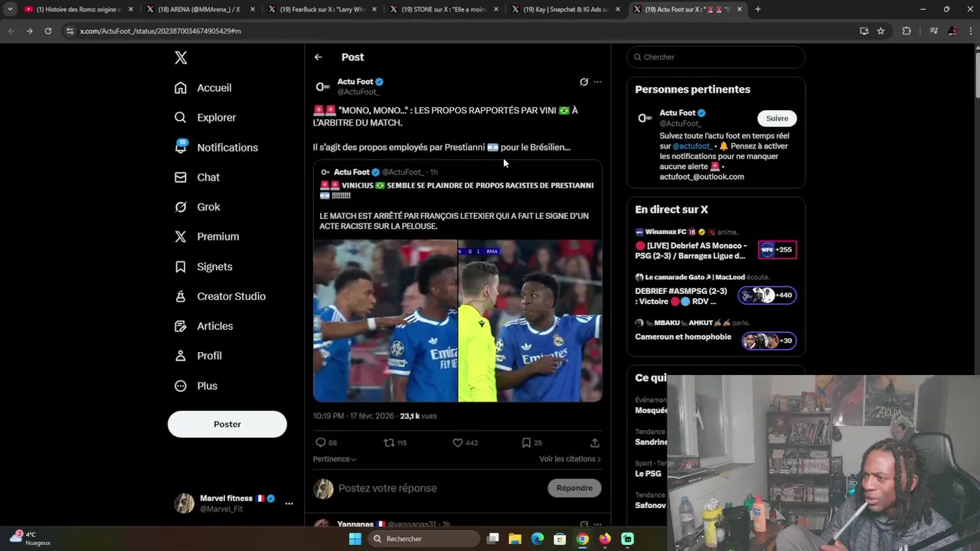Open the Winamax FC live space

click(x=716, y=246)
